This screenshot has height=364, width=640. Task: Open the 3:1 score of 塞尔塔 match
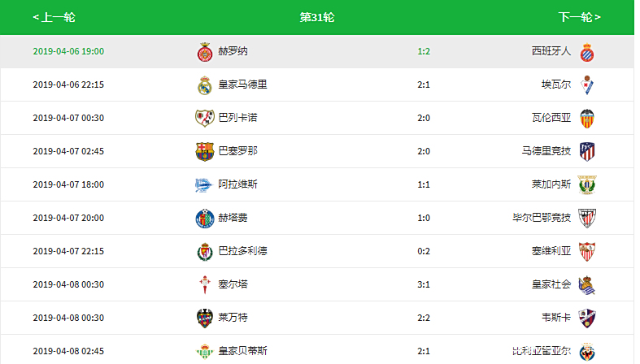424,284
